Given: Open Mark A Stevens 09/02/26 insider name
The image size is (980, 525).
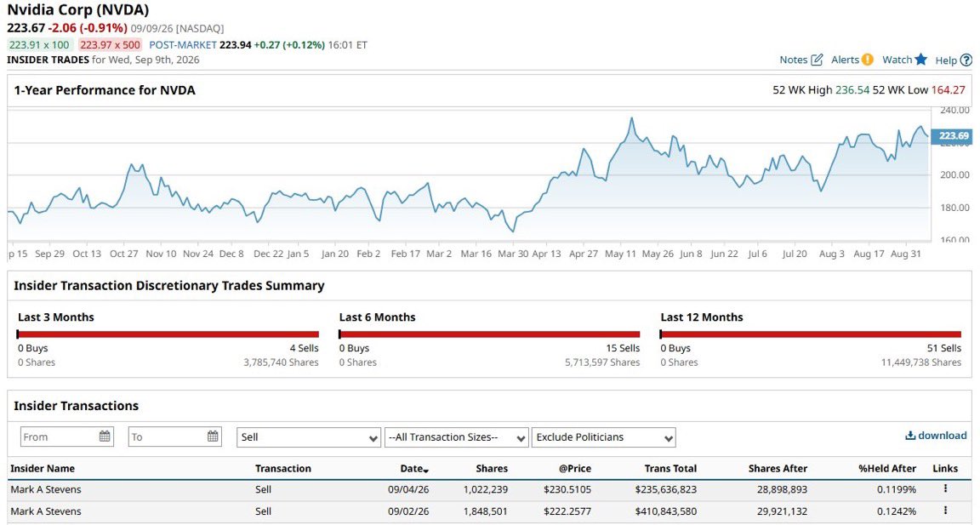Looking at the screenshot, I should (x=46, y=511).
